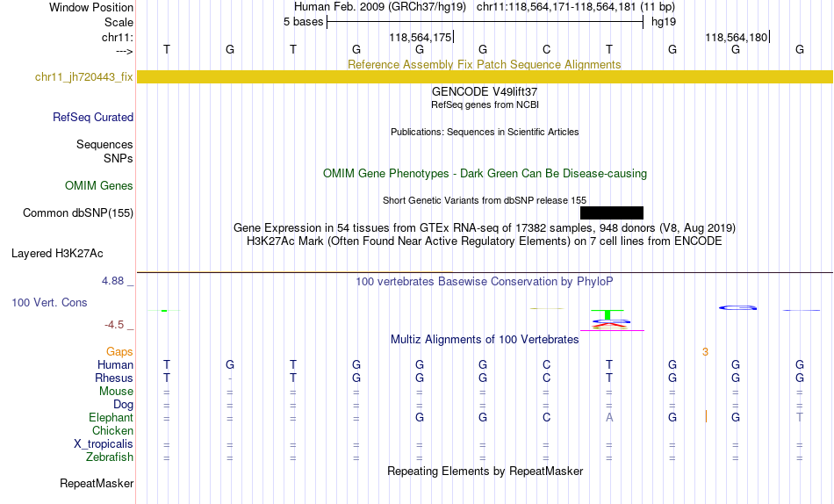Click Repeating Elements by RepeatMasker title
This screenshot has width=834, height=504.
point(485,471)
